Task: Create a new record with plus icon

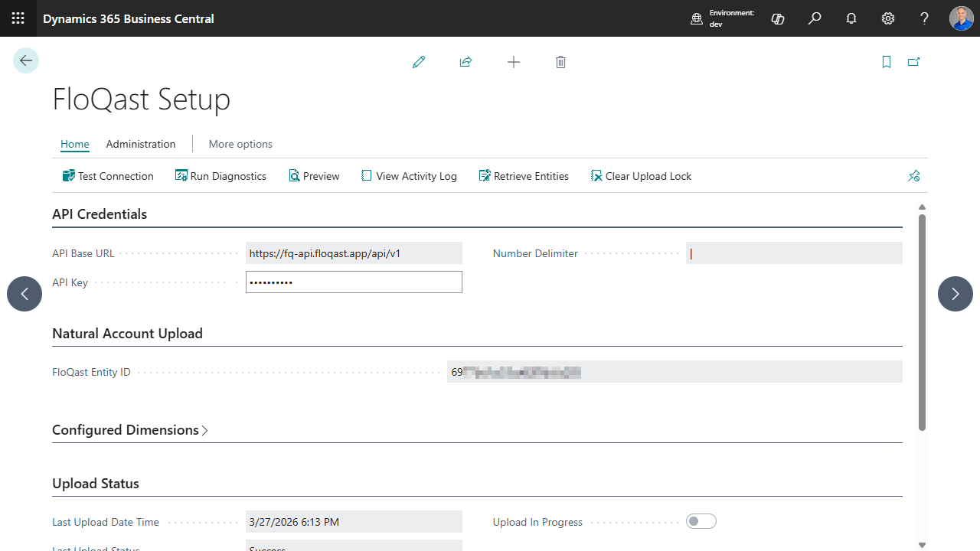Action: coord(514,62)
